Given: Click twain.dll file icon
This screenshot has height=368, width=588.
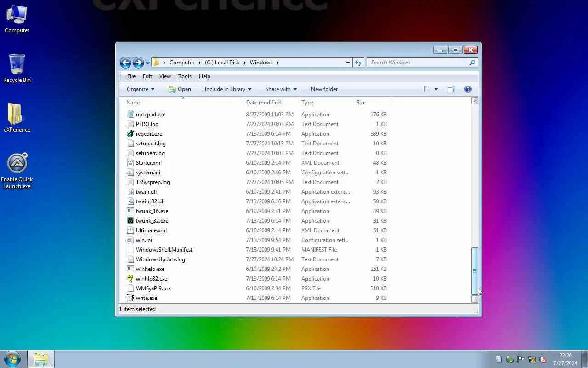Looking at the screenshot, I should [130, 192].
